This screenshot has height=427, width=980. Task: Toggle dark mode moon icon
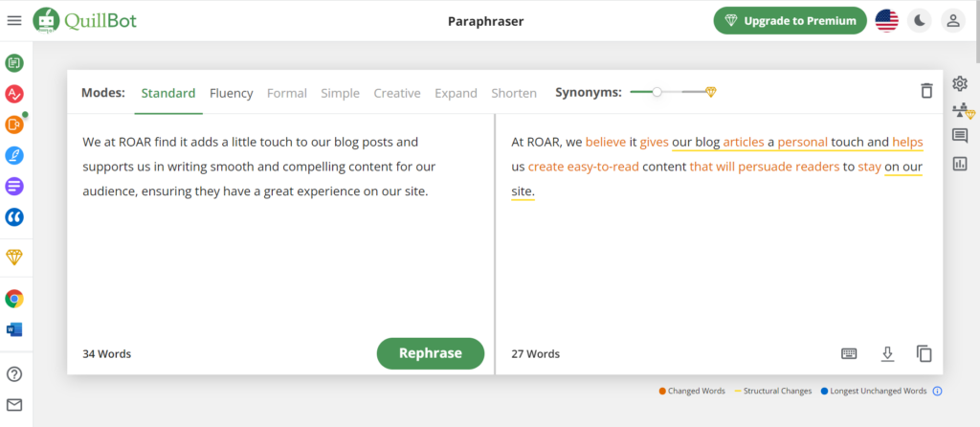click(919, 20)
